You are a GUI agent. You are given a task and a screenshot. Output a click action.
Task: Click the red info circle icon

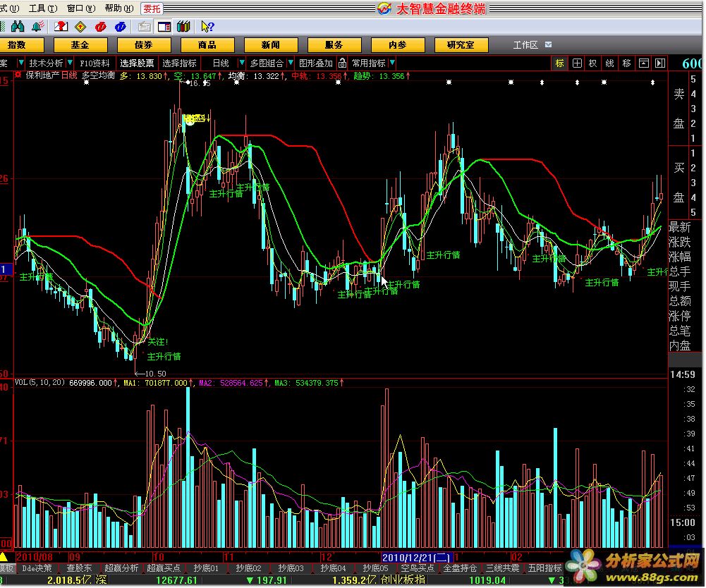click(x=100, y=27)
